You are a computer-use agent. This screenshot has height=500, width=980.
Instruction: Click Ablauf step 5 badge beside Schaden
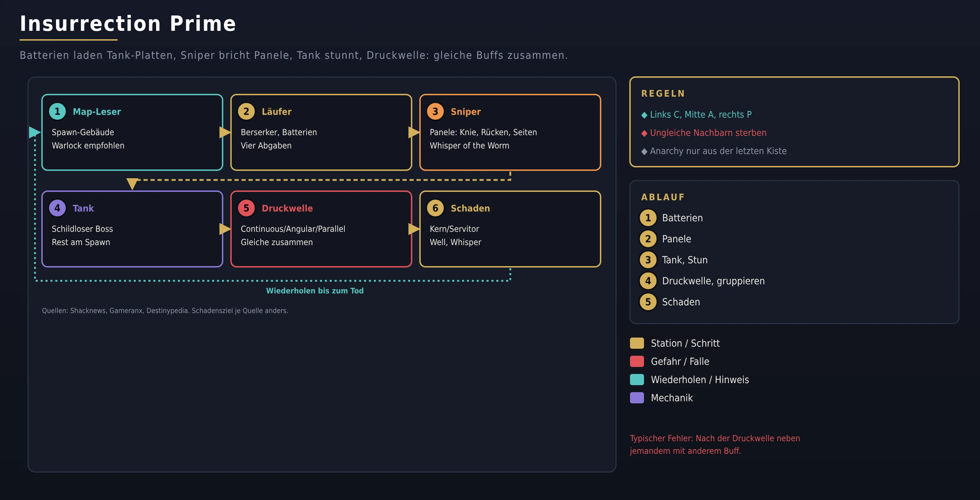648,302
